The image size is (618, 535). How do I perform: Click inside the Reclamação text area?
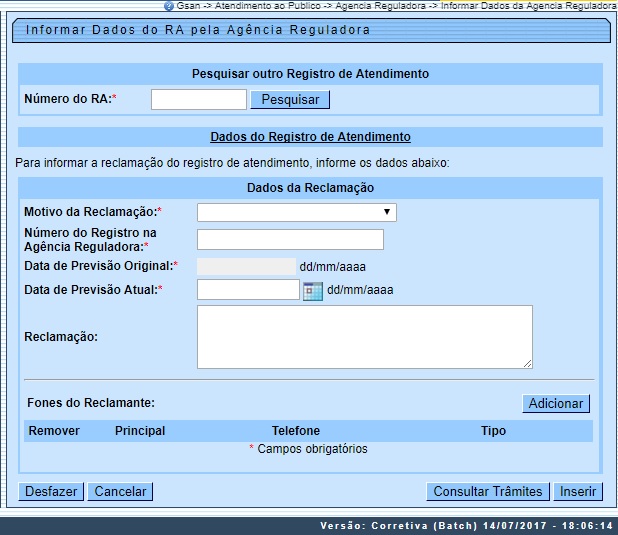pos(364,337)
